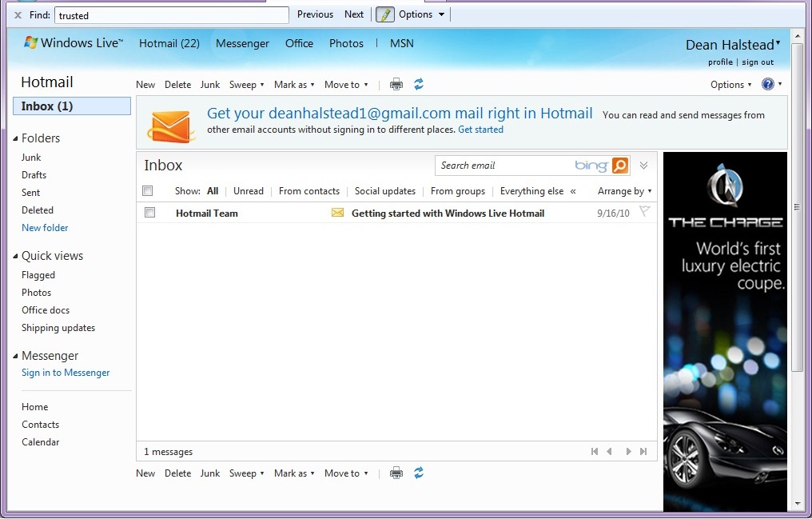Open the top Sweep dropdown
Image resolution: width=812 pixels, height=519 pixels.
(246, 85)
